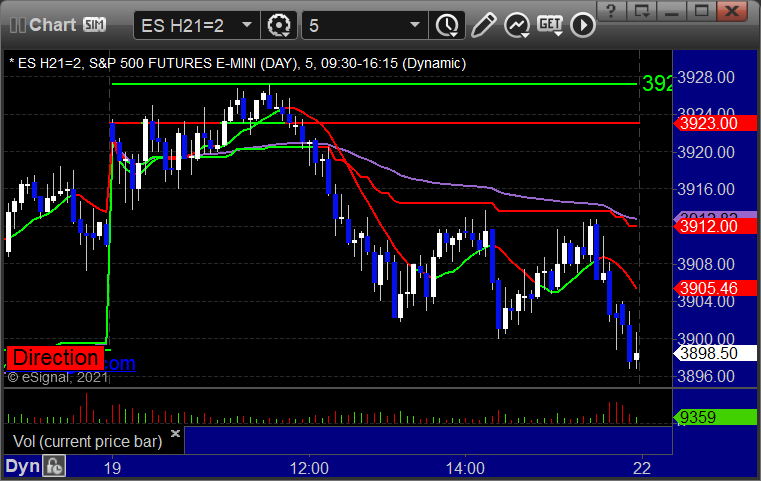Toggle the SIM mode badge
Viewport: 761px width, 481px height.
pyautogui.click(x=94, y=24)
